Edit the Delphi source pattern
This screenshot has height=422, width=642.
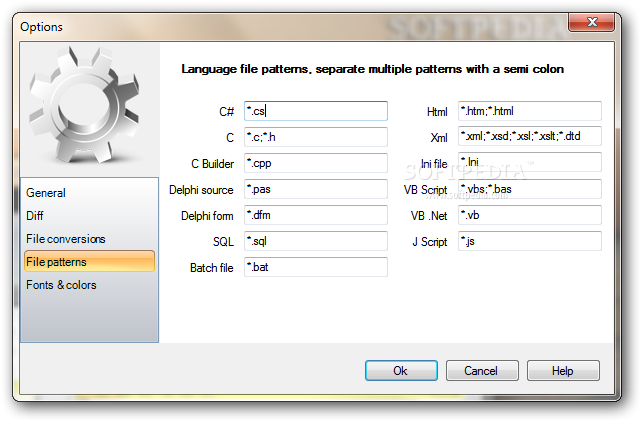pyautogui.click(x=316, y=189)
